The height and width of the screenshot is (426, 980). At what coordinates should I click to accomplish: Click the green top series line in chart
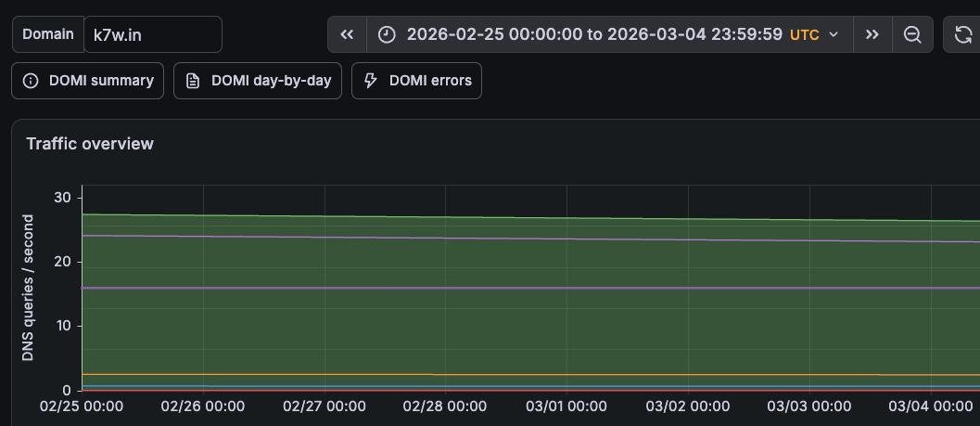531,218
